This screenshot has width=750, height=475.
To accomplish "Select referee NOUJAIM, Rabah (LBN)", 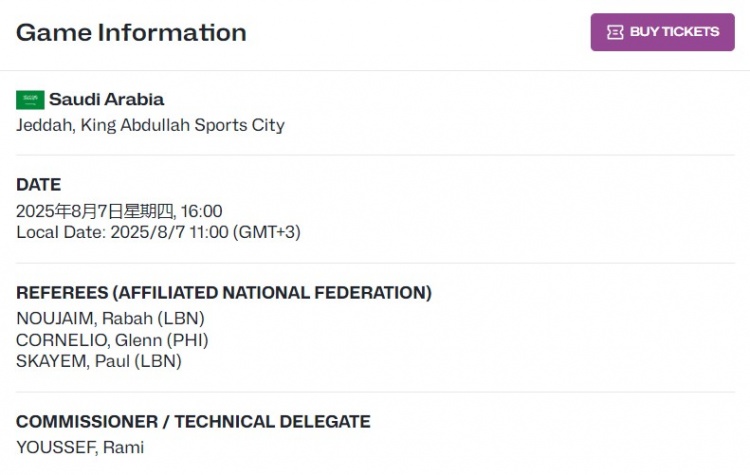I will point(110,319).
